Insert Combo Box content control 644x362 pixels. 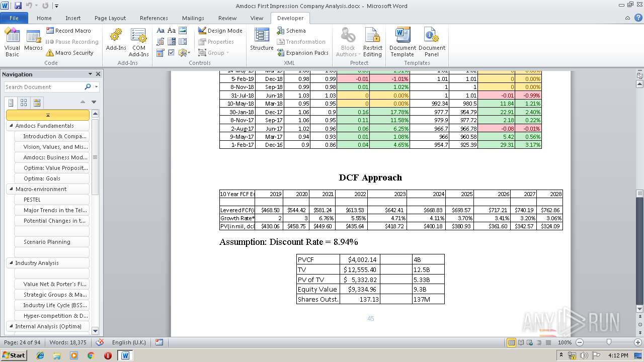point(172,42)
